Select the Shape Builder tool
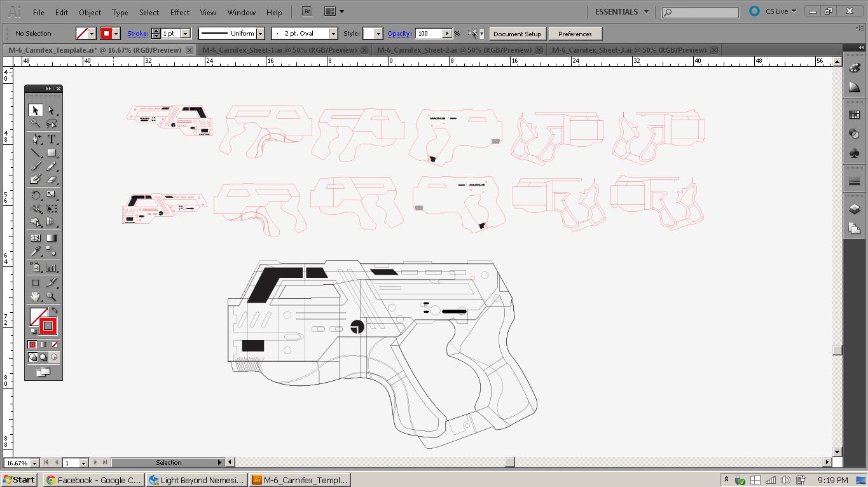 click(x=36, y=222)
